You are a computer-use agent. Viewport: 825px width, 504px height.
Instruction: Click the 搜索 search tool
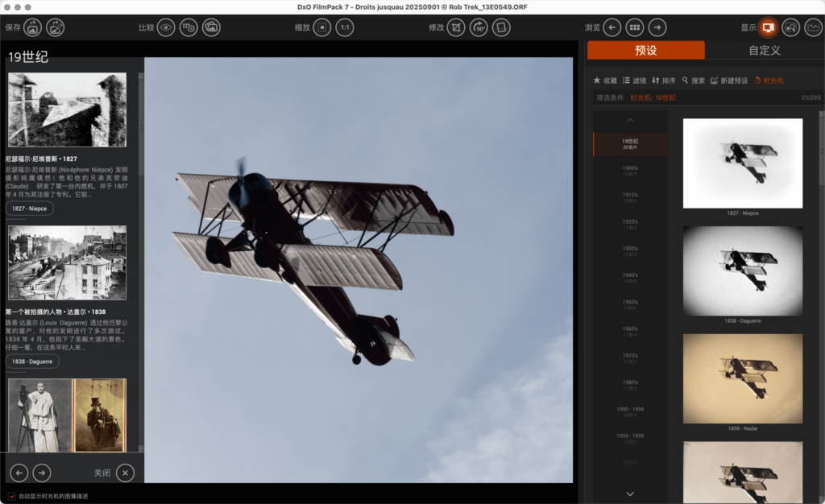(694, 81)
